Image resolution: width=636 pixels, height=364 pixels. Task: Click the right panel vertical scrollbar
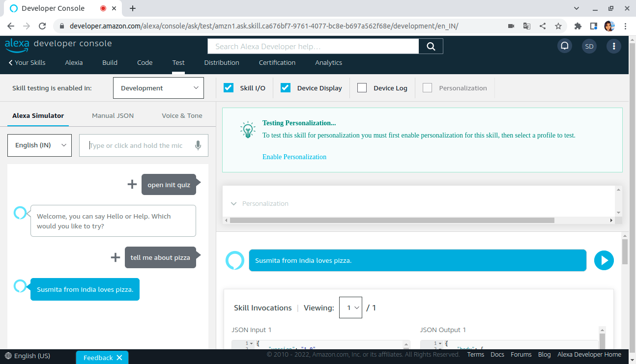(x=625, y=252)
